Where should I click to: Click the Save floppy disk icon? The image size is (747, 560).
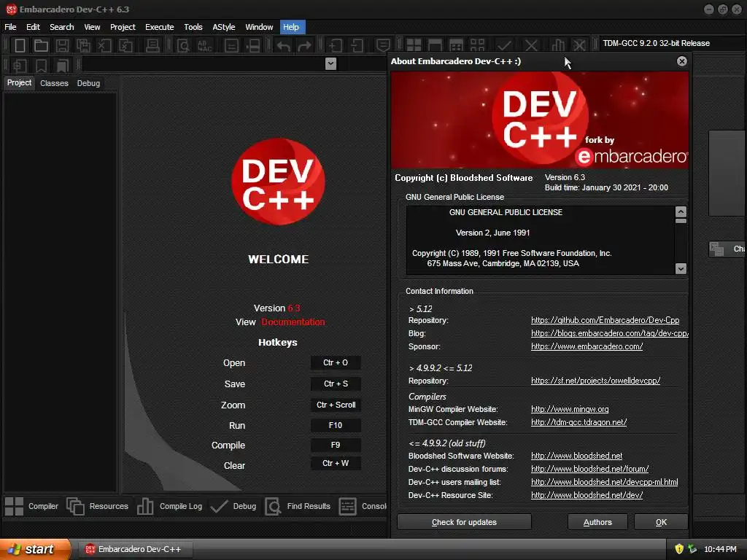pyautogui.click(x=62, y=46)
